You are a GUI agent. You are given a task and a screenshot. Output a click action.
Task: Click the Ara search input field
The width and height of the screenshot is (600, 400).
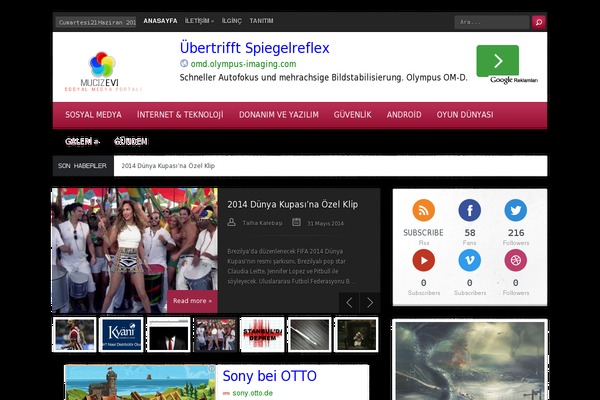click(492, 22)
